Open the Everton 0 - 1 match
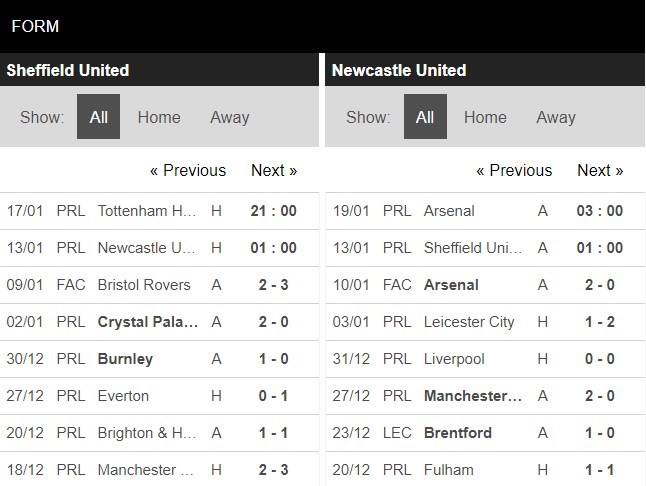Screen dimensions: 646x486 [159, 396]
